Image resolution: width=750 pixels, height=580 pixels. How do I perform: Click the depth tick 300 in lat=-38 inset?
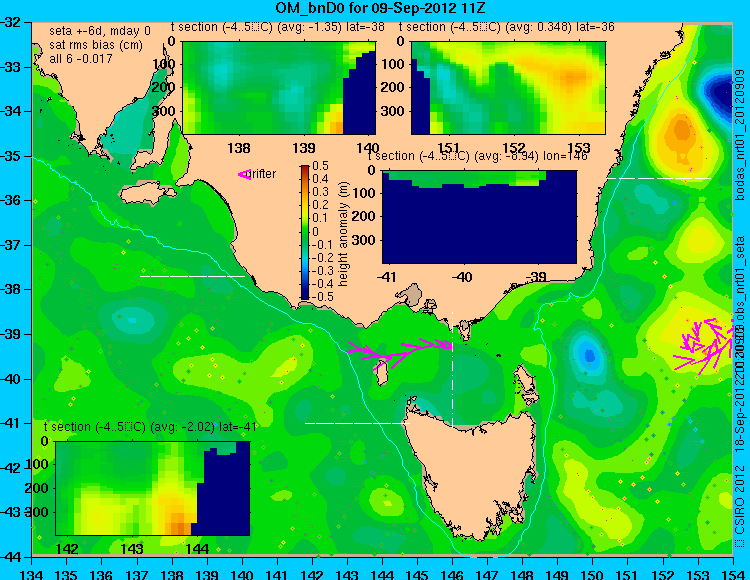[x=166, y=111]
